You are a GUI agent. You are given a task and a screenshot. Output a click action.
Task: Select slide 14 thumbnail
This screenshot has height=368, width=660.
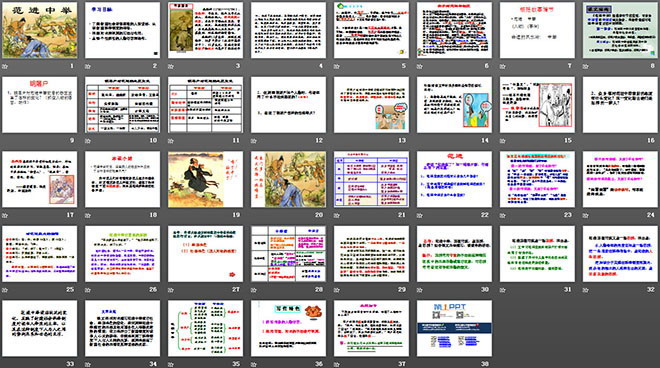[454, 105]
